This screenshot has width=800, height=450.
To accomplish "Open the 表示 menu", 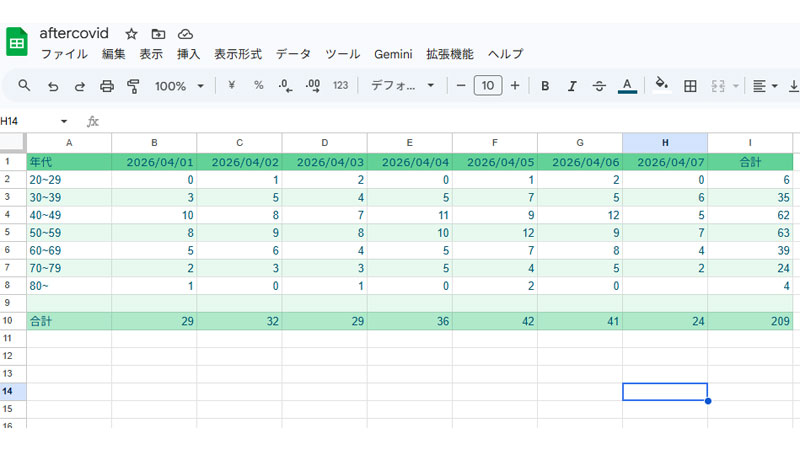I will [x=151, y=54].
